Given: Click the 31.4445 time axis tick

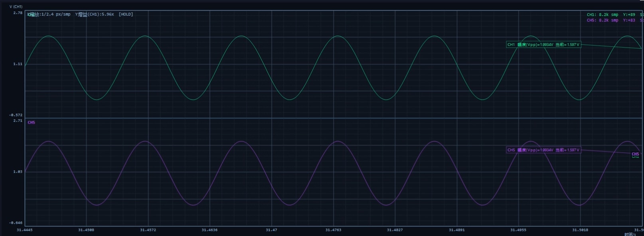Looking at the screenshot, I should 25,230.
